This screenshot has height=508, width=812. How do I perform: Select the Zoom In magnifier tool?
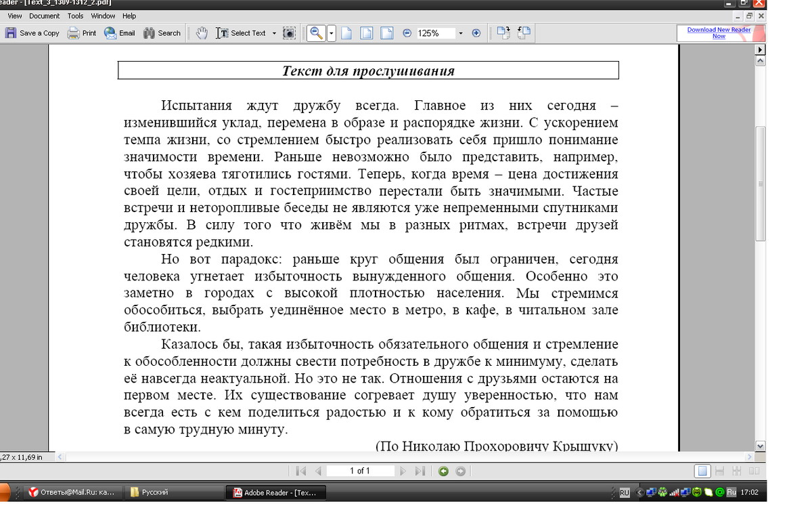tap(315, 33)
